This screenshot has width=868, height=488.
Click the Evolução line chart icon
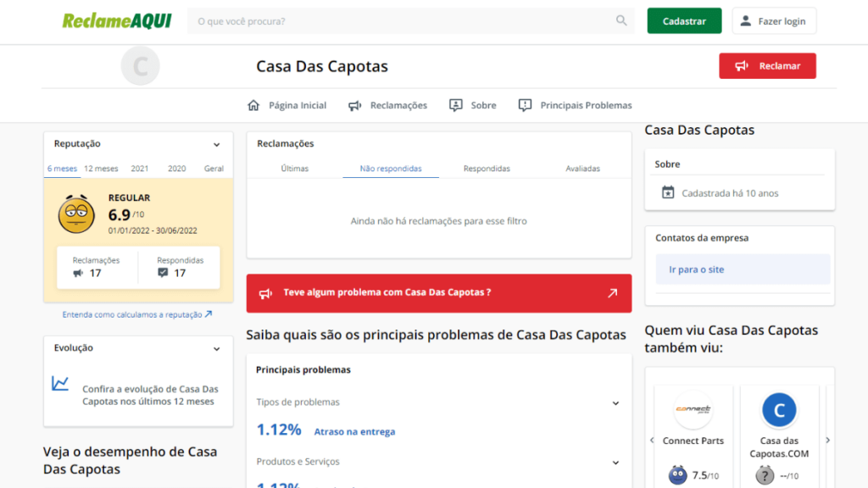coord(59,383)
